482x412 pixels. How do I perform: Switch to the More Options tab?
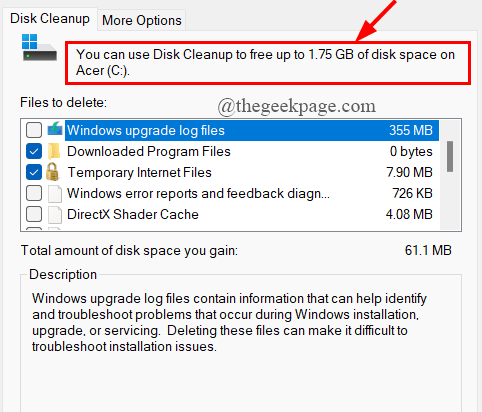click(x=142, y=20)
